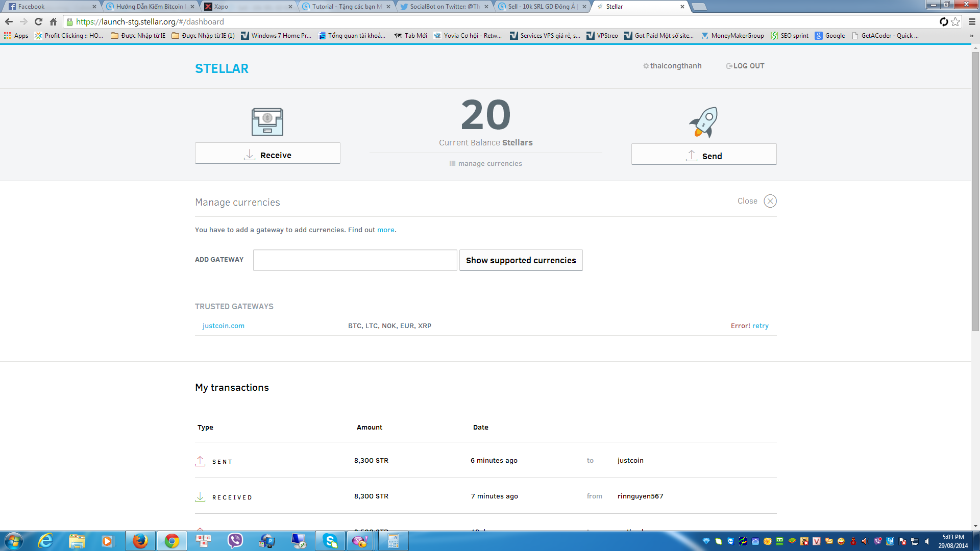Click the retry link next to Error
This screenshot has width=980, height=551.
760,326
